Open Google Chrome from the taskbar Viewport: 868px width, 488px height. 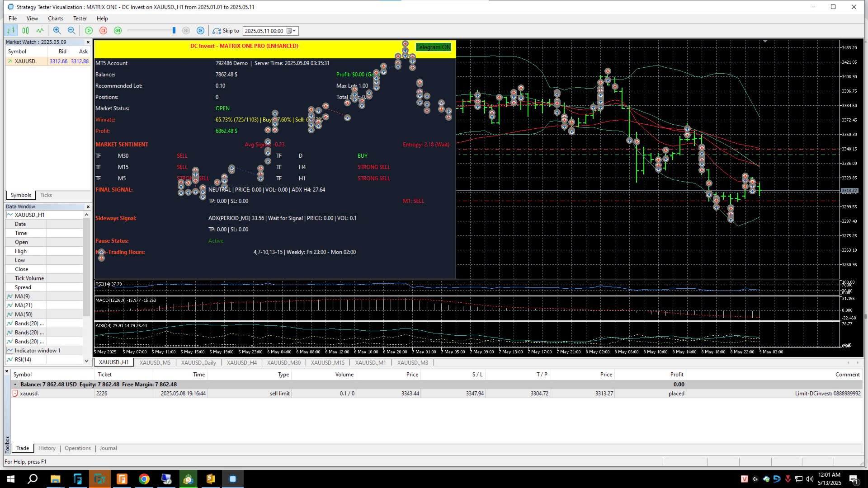144,479
